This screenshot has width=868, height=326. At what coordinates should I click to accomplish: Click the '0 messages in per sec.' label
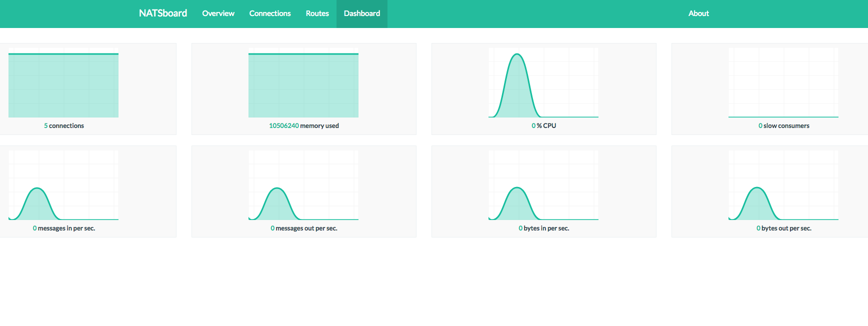tap(64, 228)
